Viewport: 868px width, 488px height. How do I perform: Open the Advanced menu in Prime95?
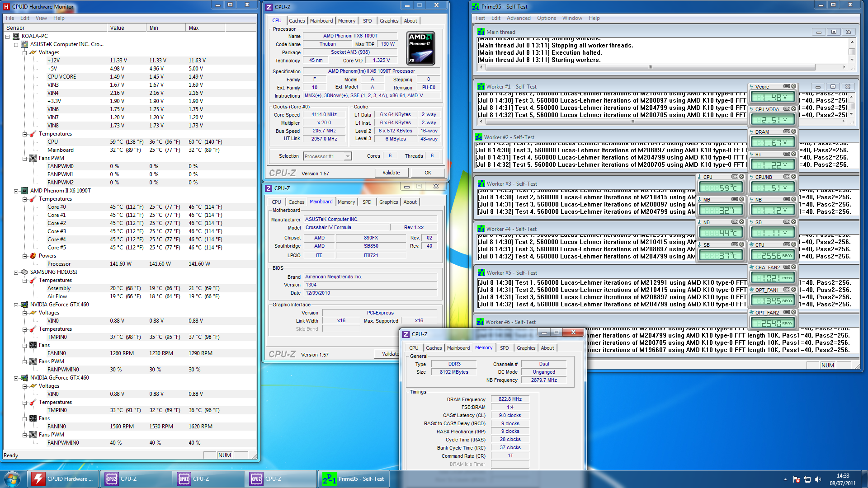click(519, 18)
